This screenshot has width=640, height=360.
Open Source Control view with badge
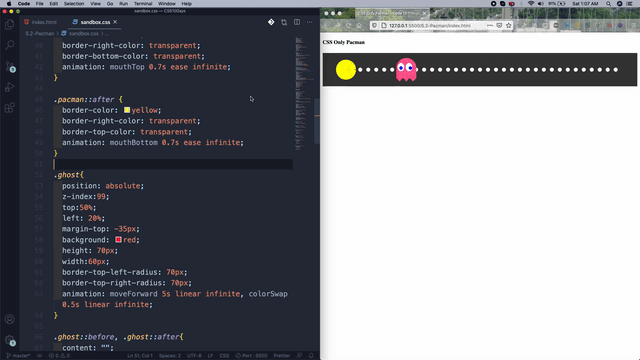click(10, 66)
